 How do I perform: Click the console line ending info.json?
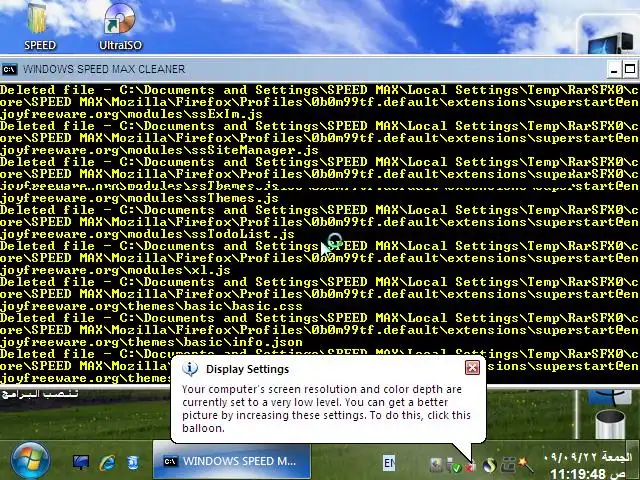[x=151, y=342]
